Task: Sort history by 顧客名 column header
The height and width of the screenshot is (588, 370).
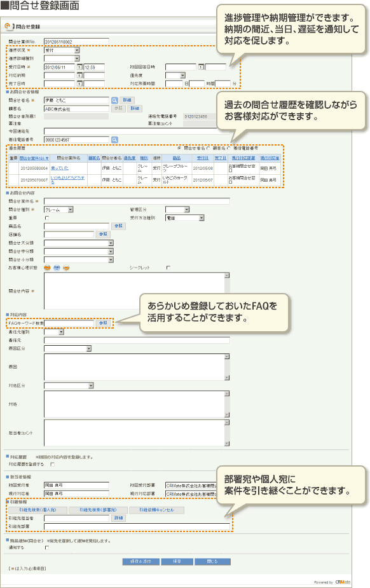Action: [93, 158]
